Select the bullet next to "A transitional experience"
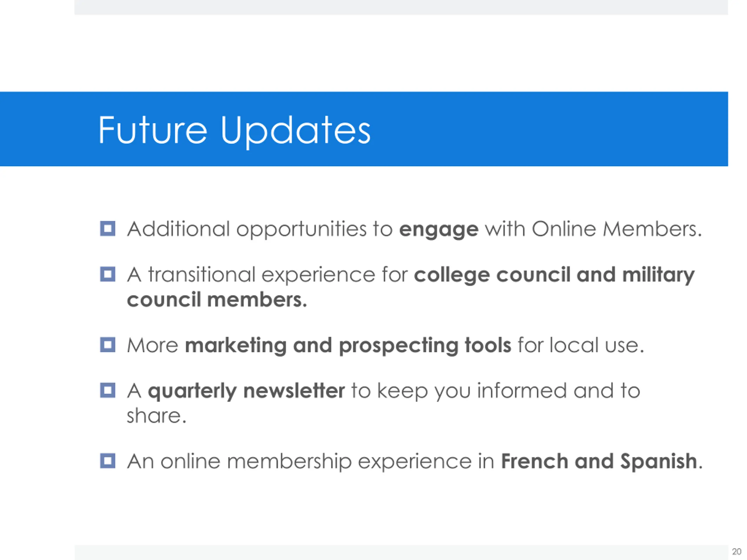The height and width of the screenshot is (560, 747). click(108, 274)
